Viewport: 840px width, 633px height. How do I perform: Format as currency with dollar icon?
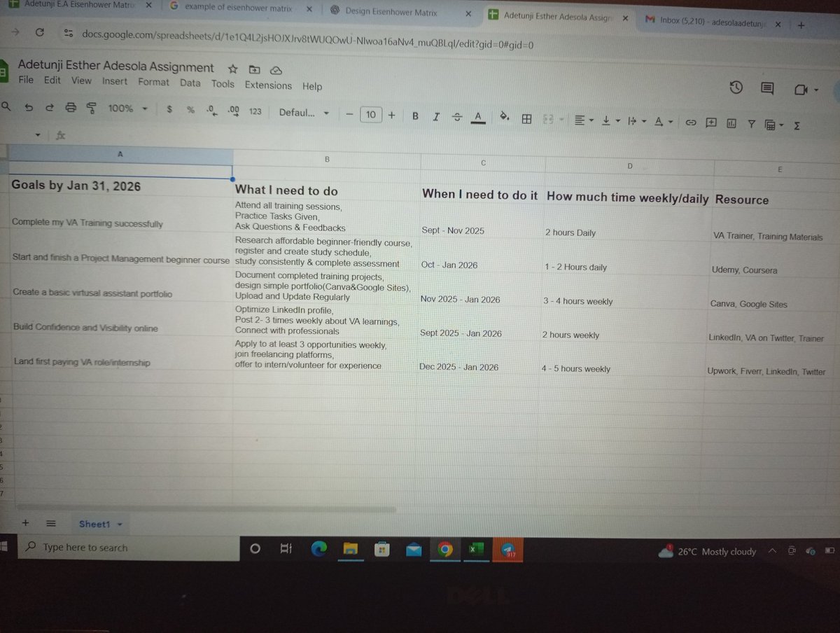pyautogui.click(x=170, y=110)
